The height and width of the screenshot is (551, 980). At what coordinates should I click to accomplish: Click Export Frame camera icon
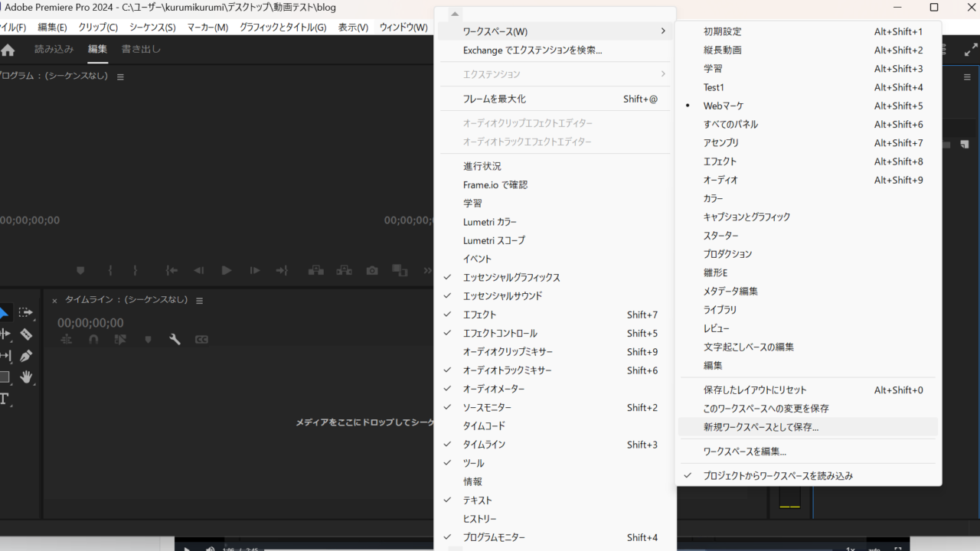point(372,270)
